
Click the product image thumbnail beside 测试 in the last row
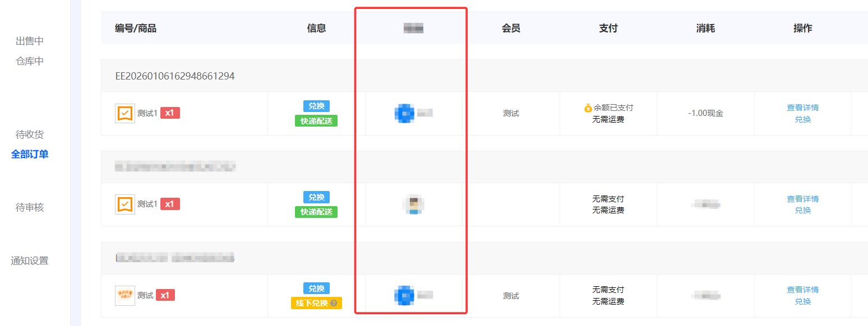point(124,295)
